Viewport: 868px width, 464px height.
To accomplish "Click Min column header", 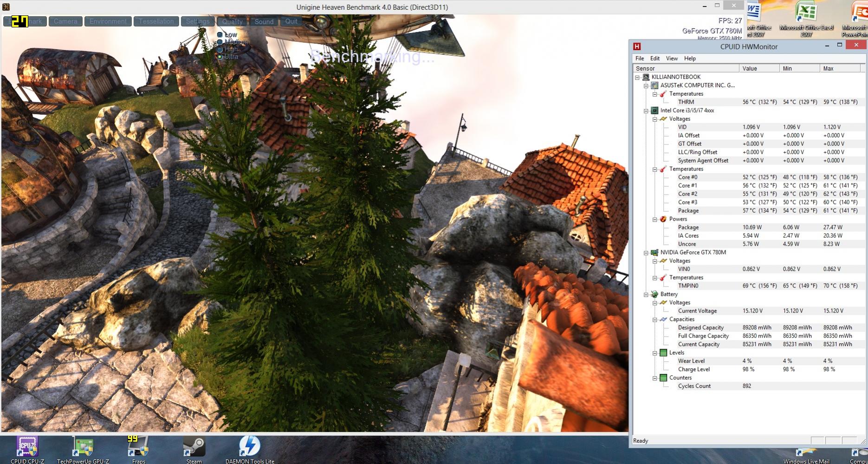I will tap(800, 68).
